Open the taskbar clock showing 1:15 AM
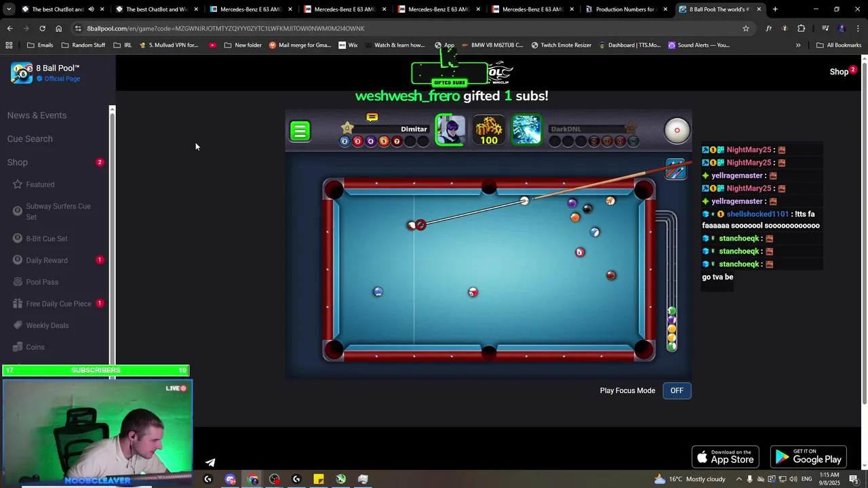The height and width of the screenshot is (488, 868). coord(829,479)
